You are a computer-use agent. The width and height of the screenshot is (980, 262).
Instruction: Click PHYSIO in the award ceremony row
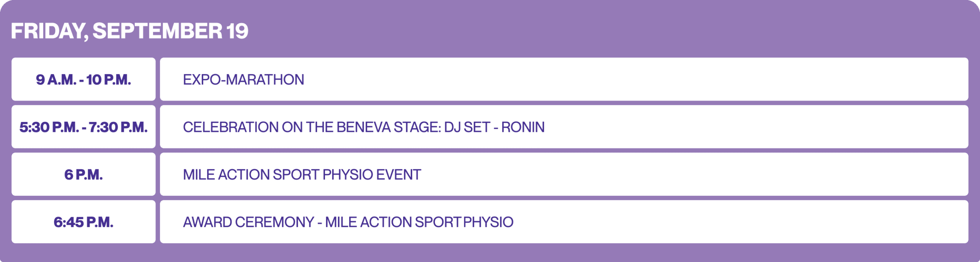[488, 222]
